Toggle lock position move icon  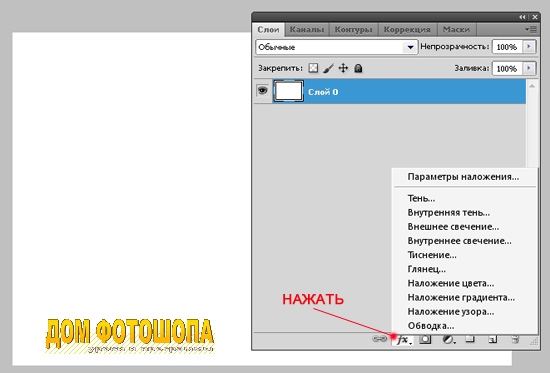(x=343, y=68)
